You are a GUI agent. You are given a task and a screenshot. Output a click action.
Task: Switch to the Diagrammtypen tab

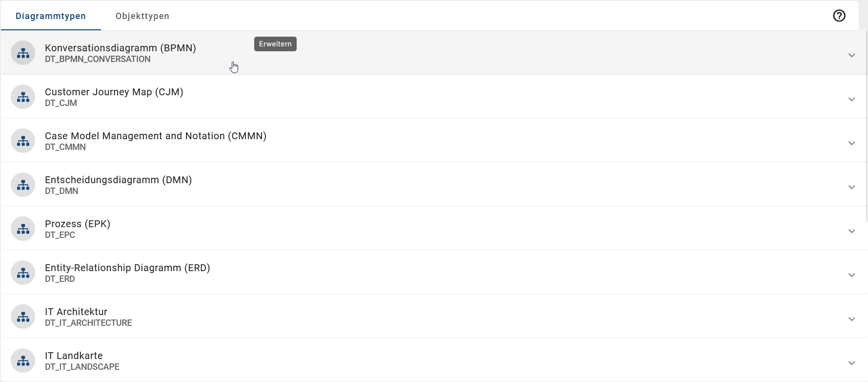click(51, 16)
